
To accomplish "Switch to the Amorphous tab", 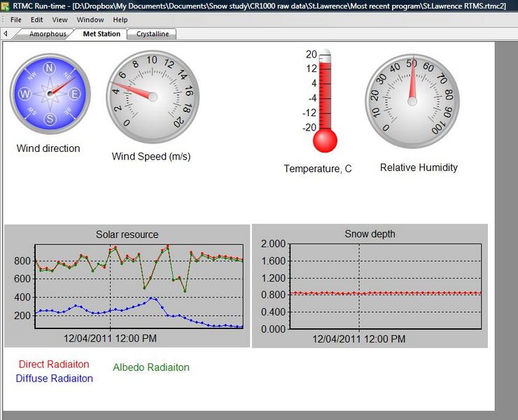I will pyautogui.click(x=48, y=34).
